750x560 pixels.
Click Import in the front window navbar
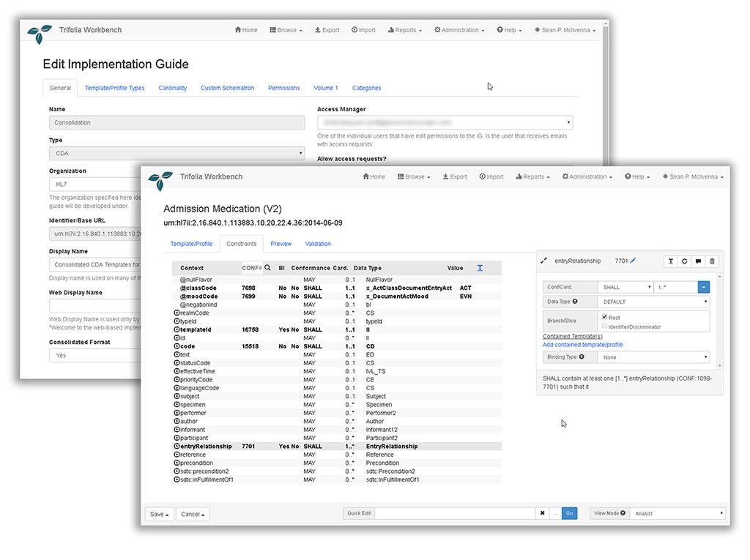(491, 176)
